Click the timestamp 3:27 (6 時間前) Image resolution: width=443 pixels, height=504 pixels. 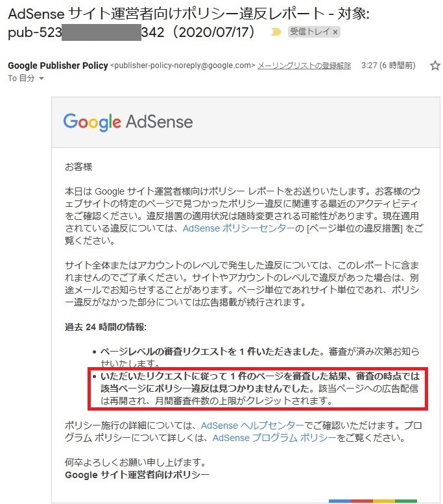(389, 66)
